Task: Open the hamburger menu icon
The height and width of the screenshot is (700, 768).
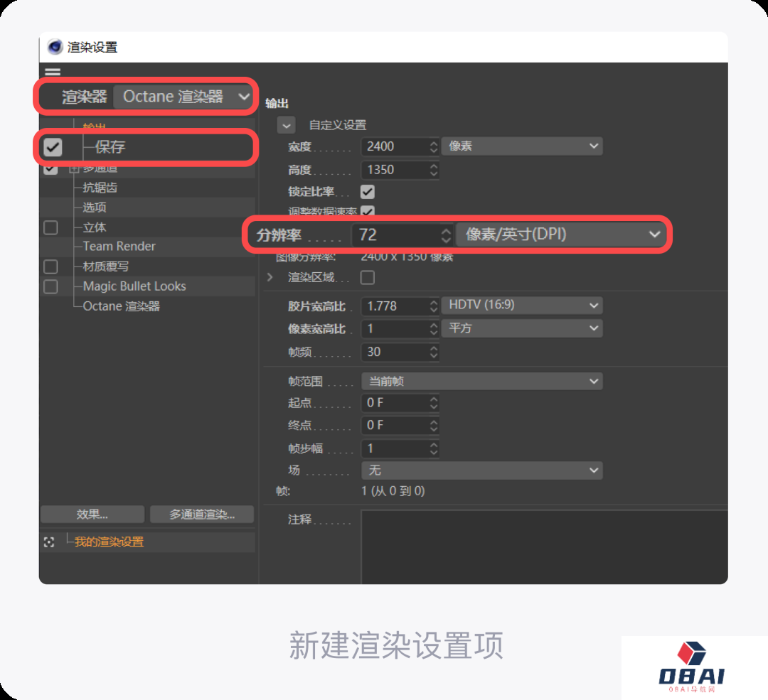Action: point(53,72)
